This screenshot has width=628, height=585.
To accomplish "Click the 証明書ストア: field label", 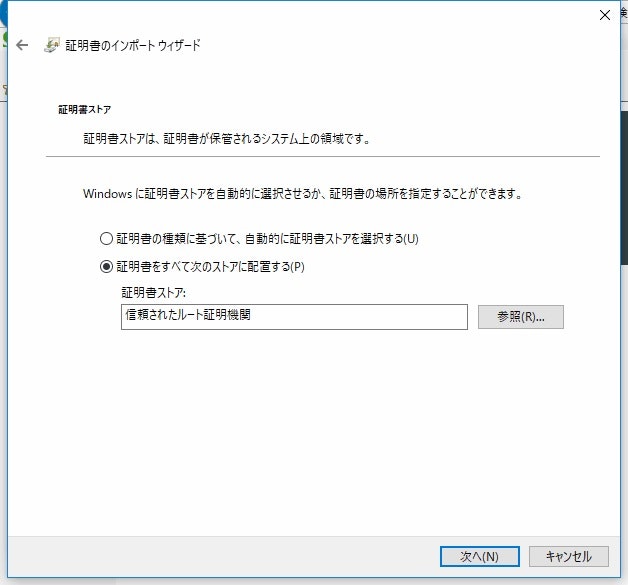I will coord(153,292).
